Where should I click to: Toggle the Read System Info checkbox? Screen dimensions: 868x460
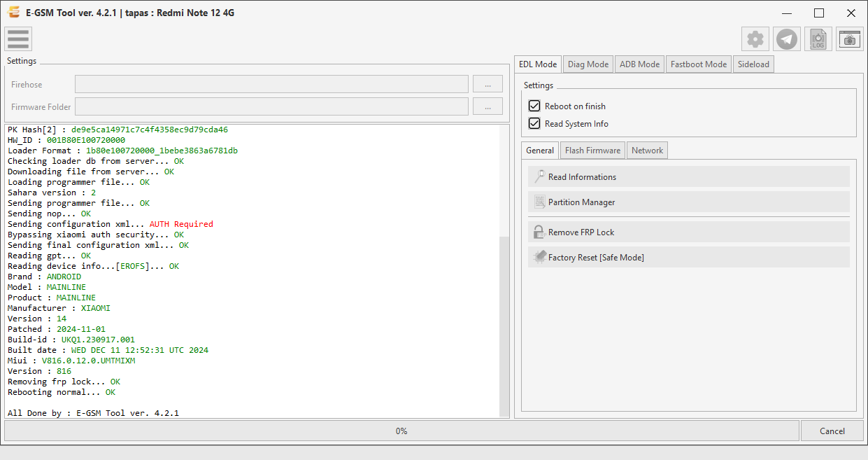(x=534, y=123)
